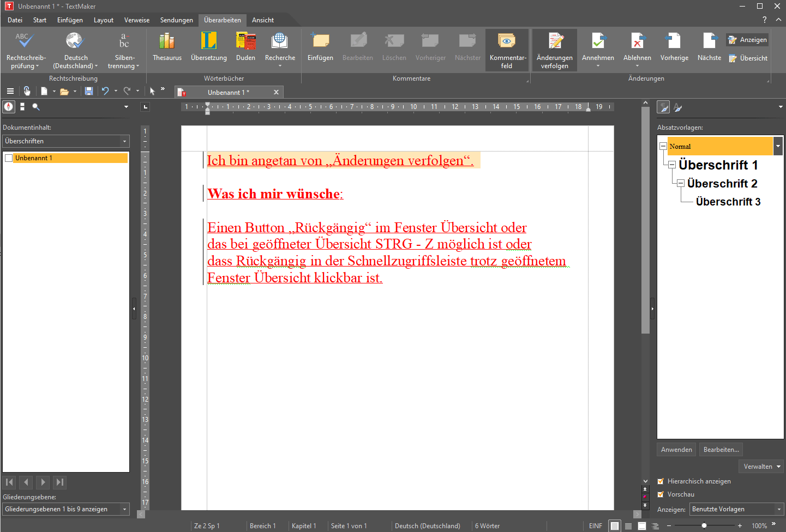Viewport: 786px width, 532px height.
Task: Select the object selection arrow tool
Action: [x=152, y=92]
